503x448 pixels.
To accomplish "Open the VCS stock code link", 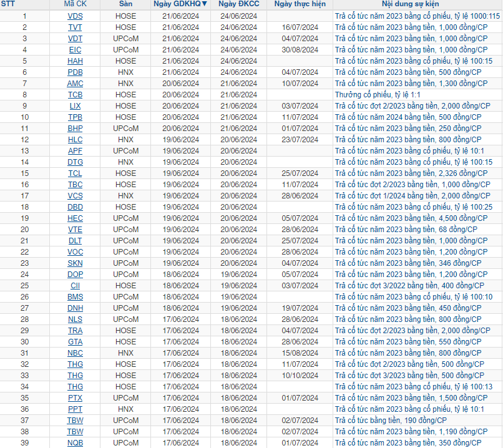I will tap(75, 196).
